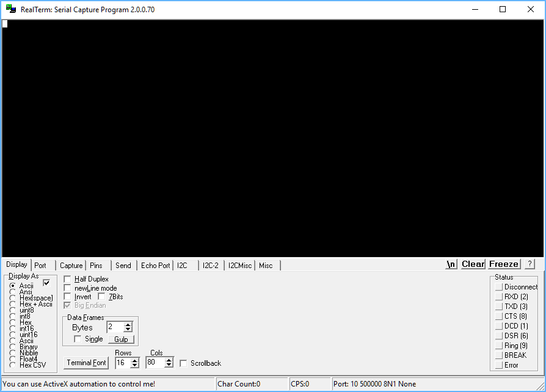Screen dimensions: 546x392
Task: Toggle the Scrollback option
Action: (183, 363)
